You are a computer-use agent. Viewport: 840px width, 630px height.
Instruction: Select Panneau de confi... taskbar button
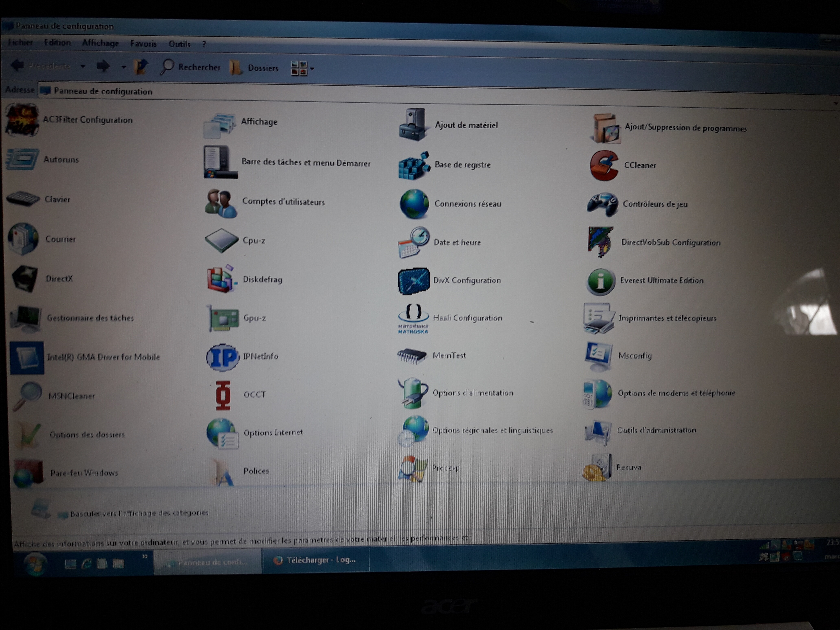pyautogui.click(x=208, y=562)
